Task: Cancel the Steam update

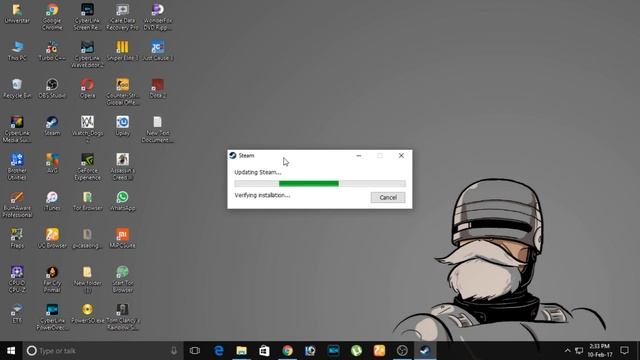Action: 388,198
